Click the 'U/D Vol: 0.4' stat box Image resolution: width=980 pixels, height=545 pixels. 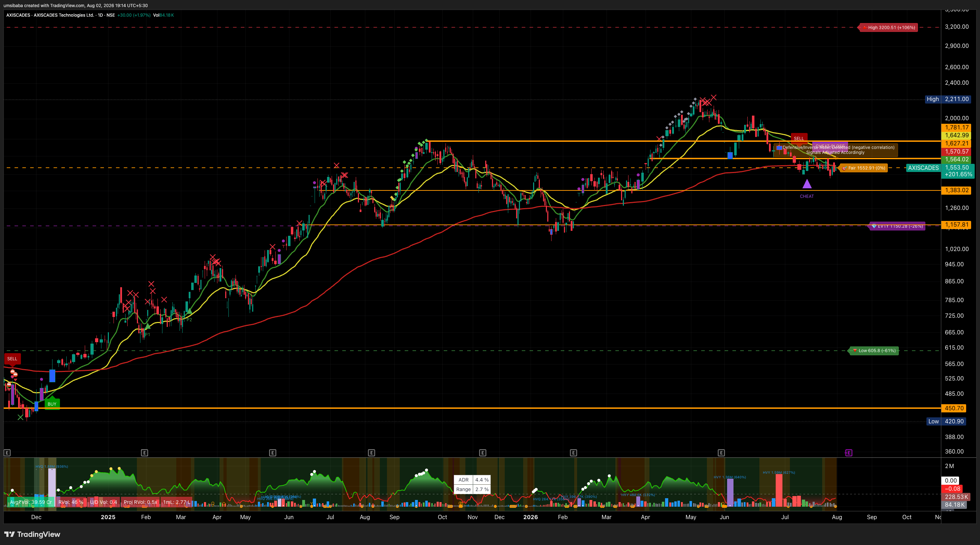click(104, 502)
